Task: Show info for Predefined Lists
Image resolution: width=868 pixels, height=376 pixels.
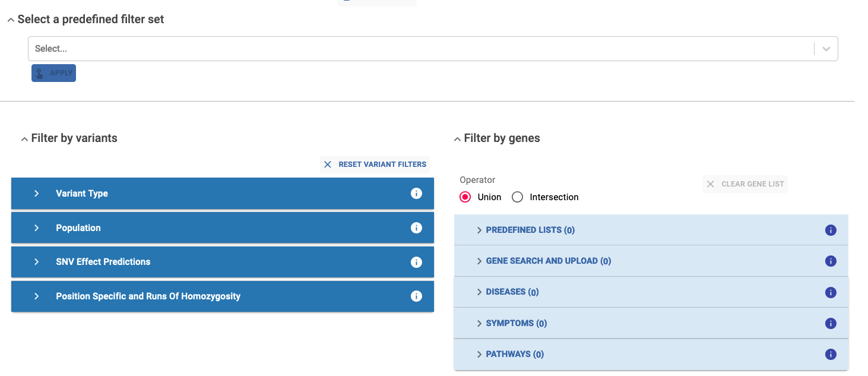Action: [831, 230]
